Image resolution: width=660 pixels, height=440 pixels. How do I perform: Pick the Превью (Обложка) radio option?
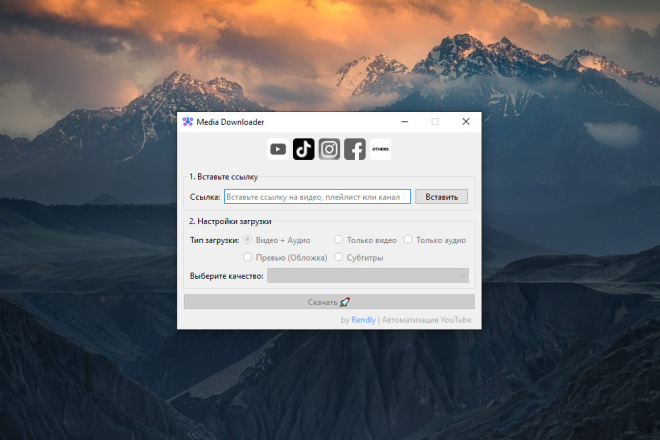tap(285, 257)
